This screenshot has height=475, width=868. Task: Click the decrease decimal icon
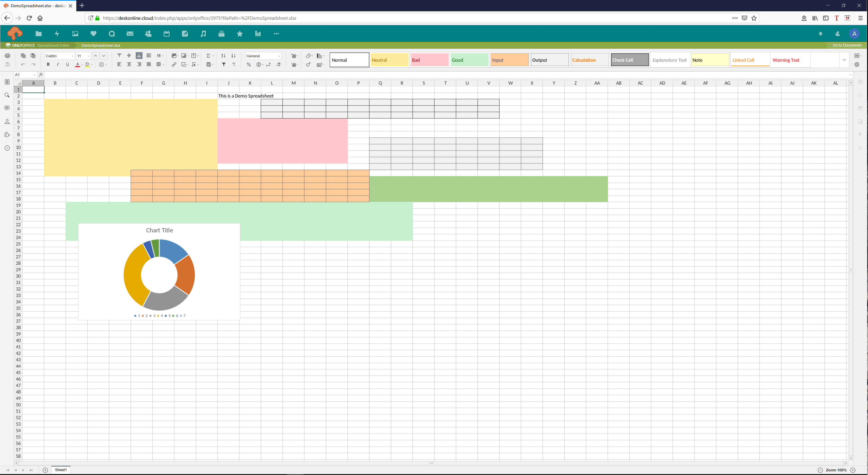point(268,64)
